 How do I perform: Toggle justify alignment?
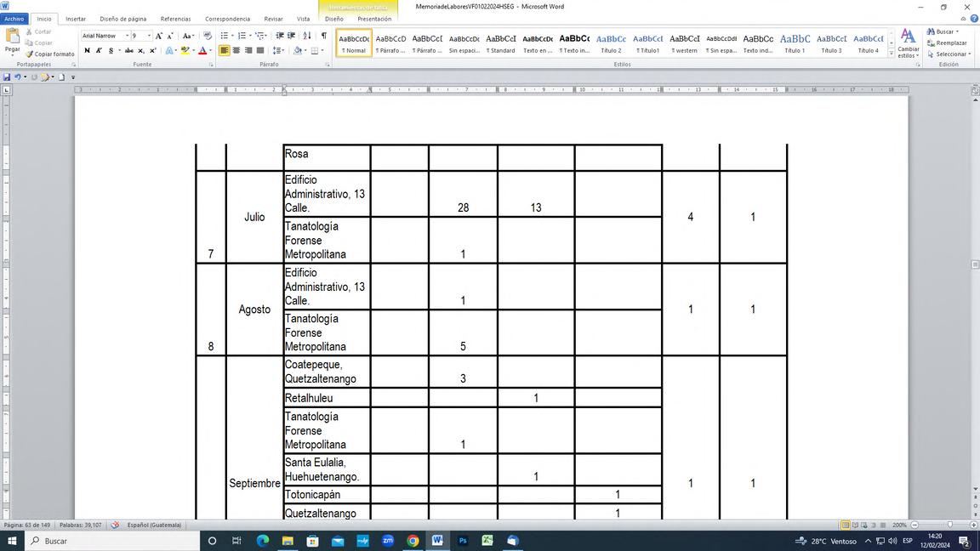click(x=260, y=51)
